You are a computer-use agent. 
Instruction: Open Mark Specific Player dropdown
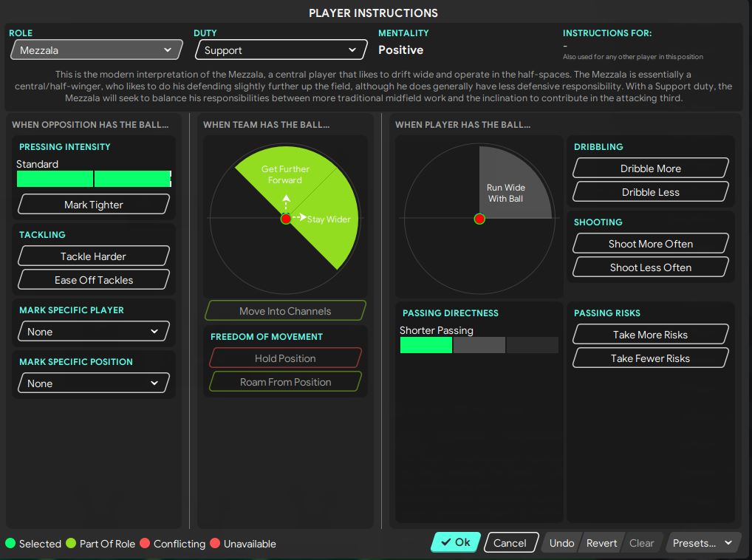click(x=94, y=332)
